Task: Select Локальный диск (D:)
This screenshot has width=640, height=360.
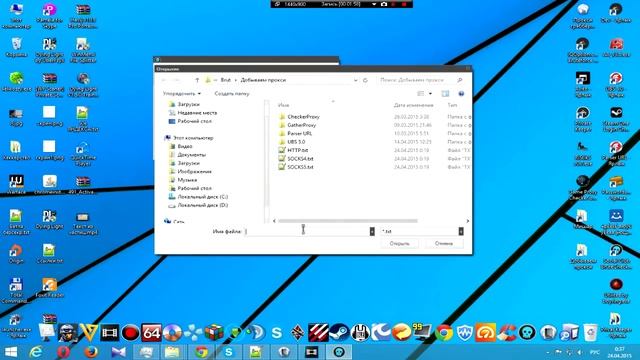Action: (x=202, y=205)
